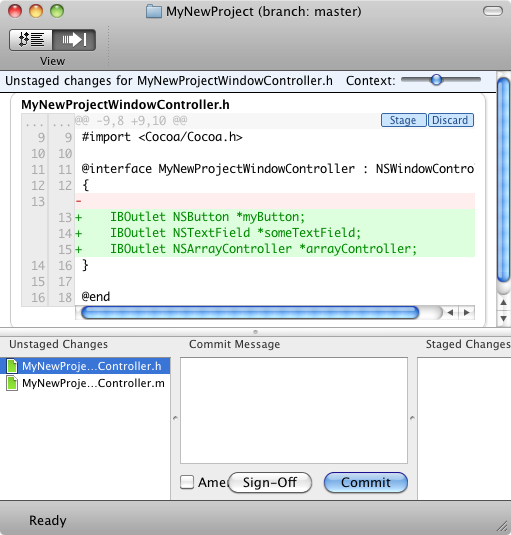Viewport: 511px width, 535px height.
Task: Enable the Amend checkbox
Action: (x=187, y=482)
